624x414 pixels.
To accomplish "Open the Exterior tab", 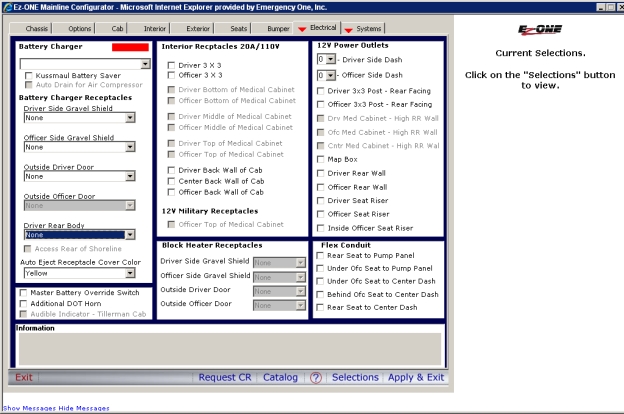I will 198,29.
